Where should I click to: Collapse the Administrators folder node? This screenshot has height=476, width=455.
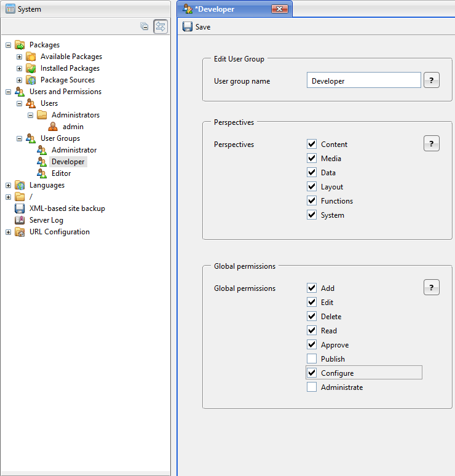click(30, 116)
